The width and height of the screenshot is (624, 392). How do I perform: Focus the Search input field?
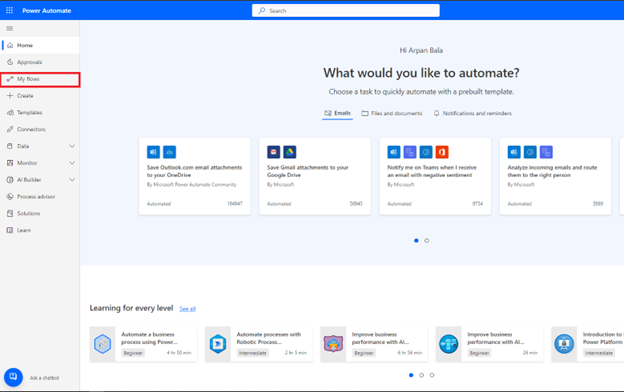click(x=346, y=11)
